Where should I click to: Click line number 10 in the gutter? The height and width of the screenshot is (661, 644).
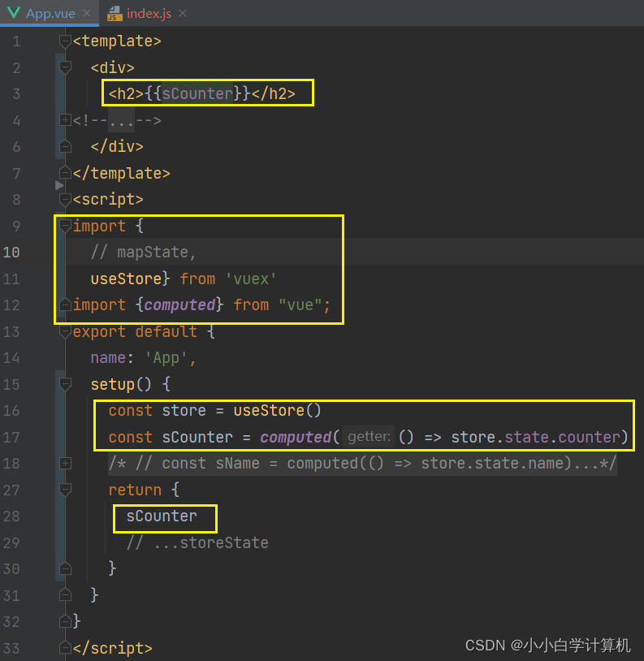pos(11,252)
